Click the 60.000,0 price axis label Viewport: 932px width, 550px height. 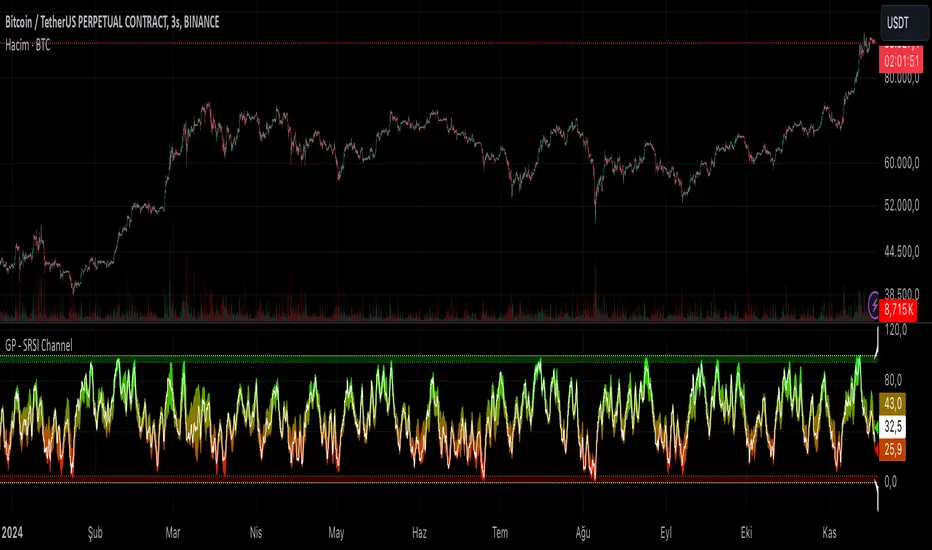point(902,162)
